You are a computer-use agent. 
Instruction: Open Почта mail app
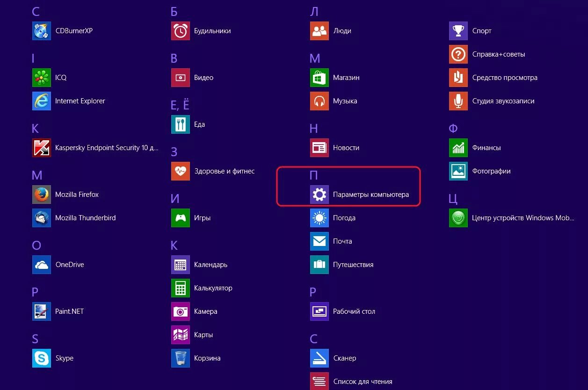[319, 241]
